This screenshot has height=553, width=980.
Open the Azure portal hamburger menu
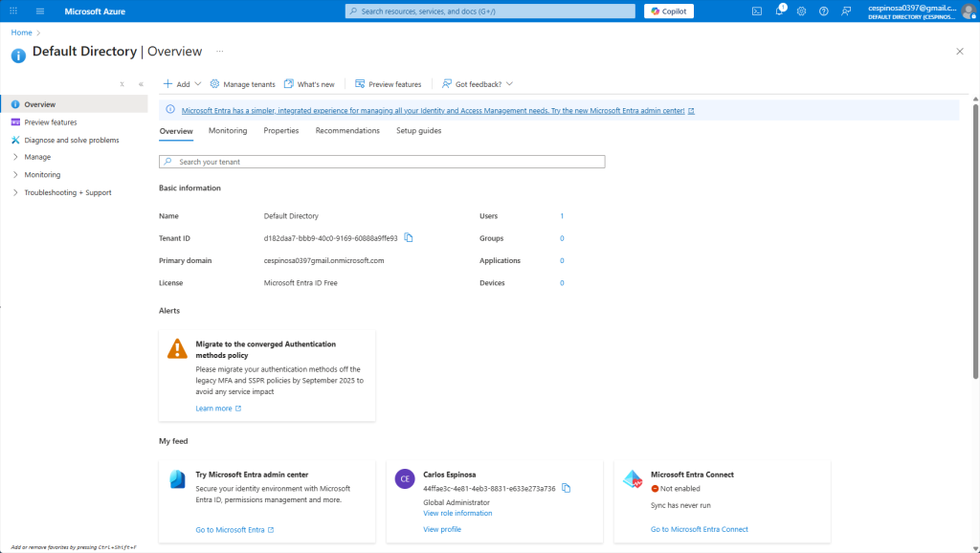coord(39,11)
